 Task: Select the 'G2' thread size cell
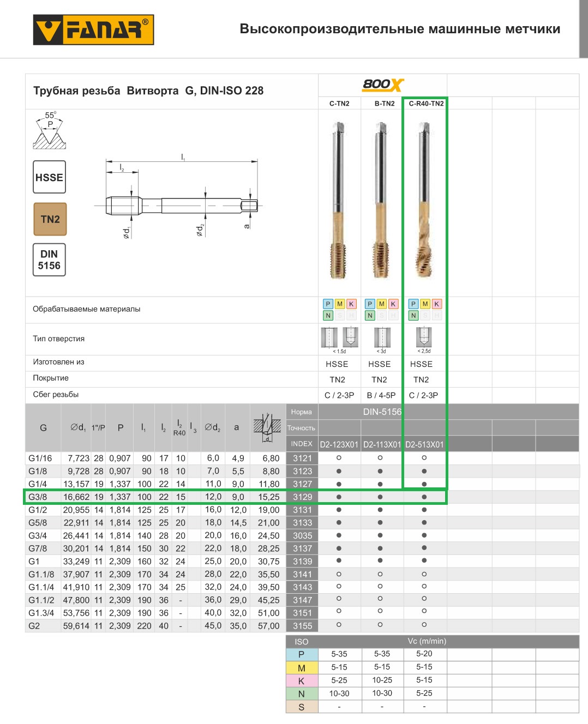coord(34,626)
